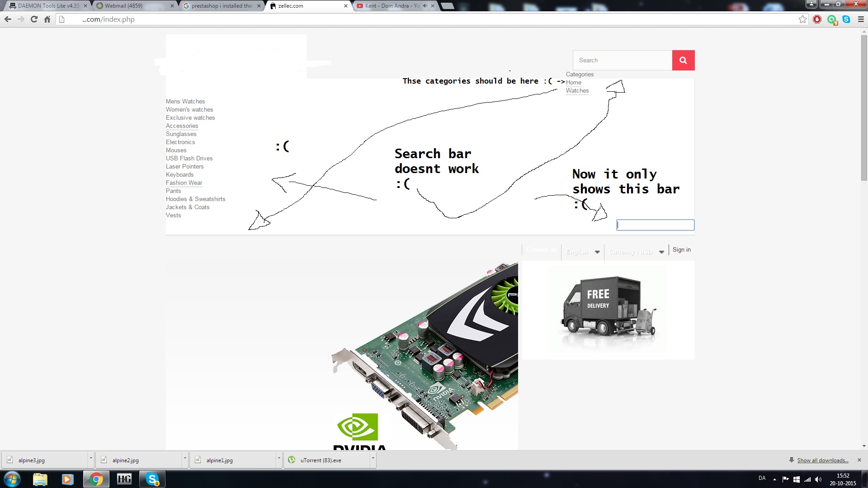Click the Skype extension icon in the toolbar
The height and width of the screenshot is (488, 868).
coord(846,19)
